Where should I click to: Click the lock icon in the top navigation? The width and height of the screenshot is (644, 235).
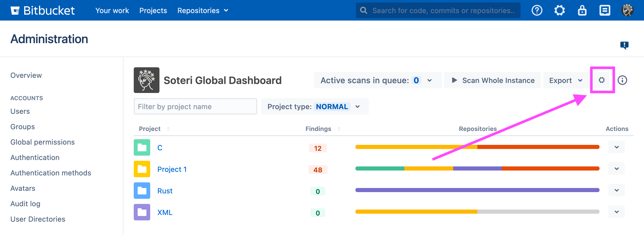coord(582,11)
